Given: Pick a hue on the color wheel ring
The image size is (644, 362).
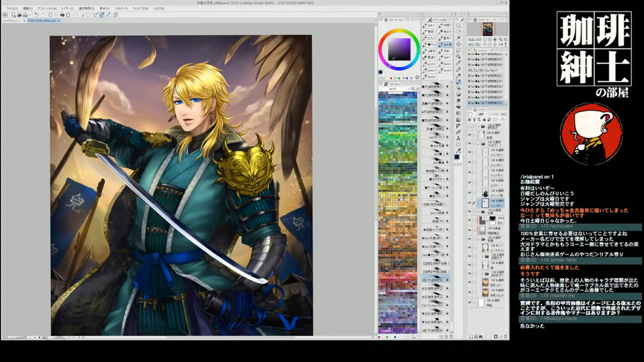Looking at the screenshot, I should point(399,31).
